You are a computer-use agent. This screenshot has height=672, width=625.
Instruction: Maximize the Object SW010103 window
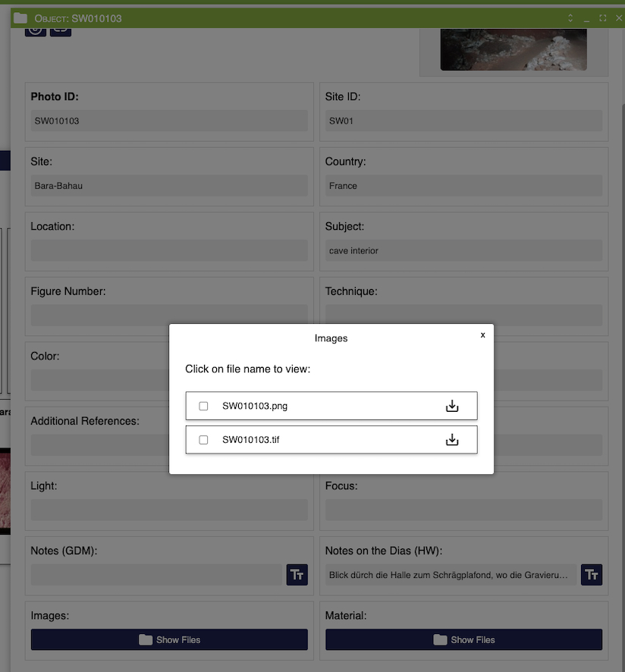(x=602, y=18)
